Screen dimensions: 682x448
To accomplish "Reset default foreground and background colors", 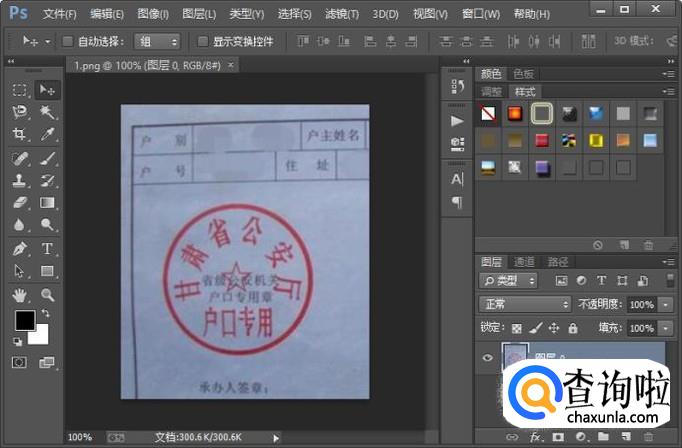I will [17, 342].
